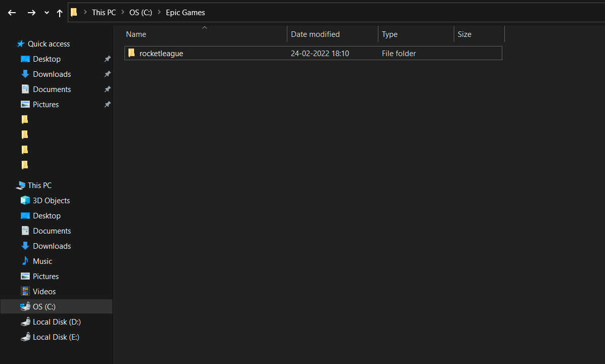Select Local Disk (D:) in the sidebar
The width and height of the screenshot is (605, 364).
[56, 322]
